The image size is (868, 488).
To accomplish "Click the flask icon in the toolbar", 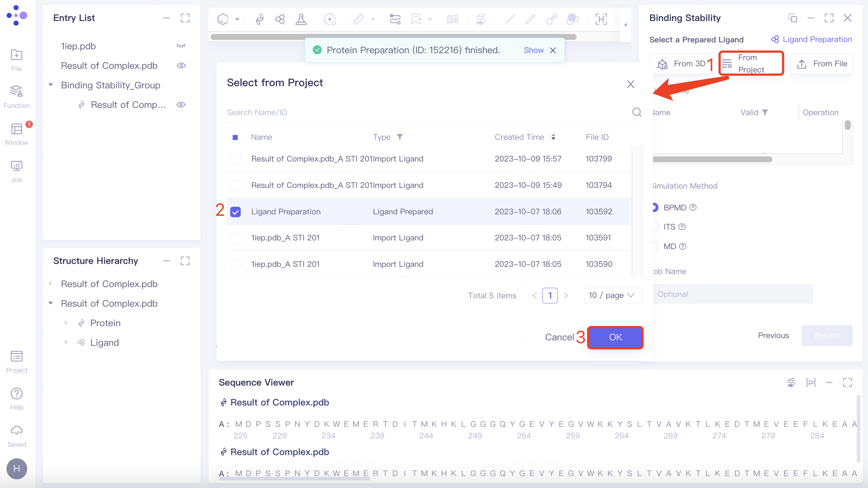I will [x=301, y=19].
